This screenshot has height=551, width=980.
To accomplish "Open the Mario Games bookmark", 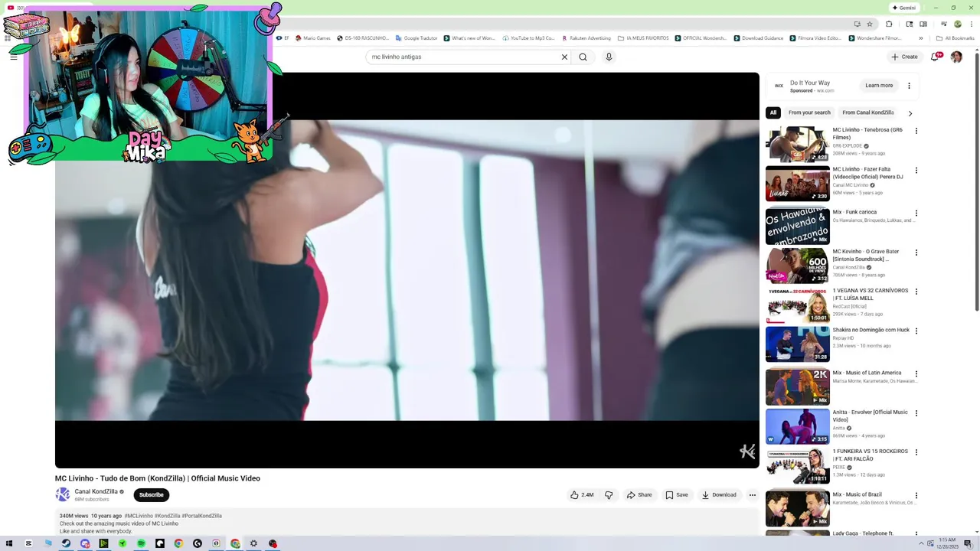I will click(312, 38).
